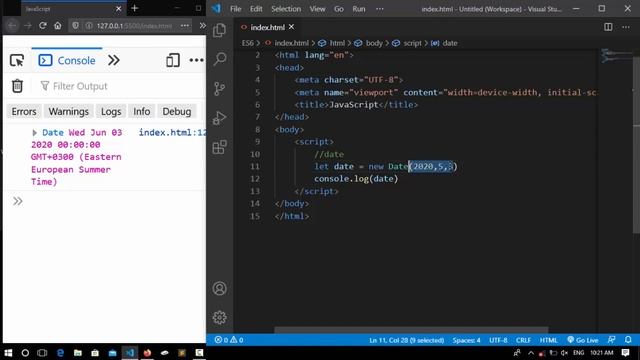The width and height of the screenshot is (640, 360).
Task: Click the index.html breadcrumb
Action: pyautogui.click(x=291, y=43)
